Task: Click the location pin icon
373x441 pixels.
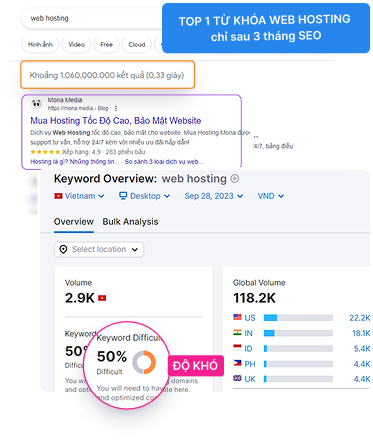Action: 63,249
